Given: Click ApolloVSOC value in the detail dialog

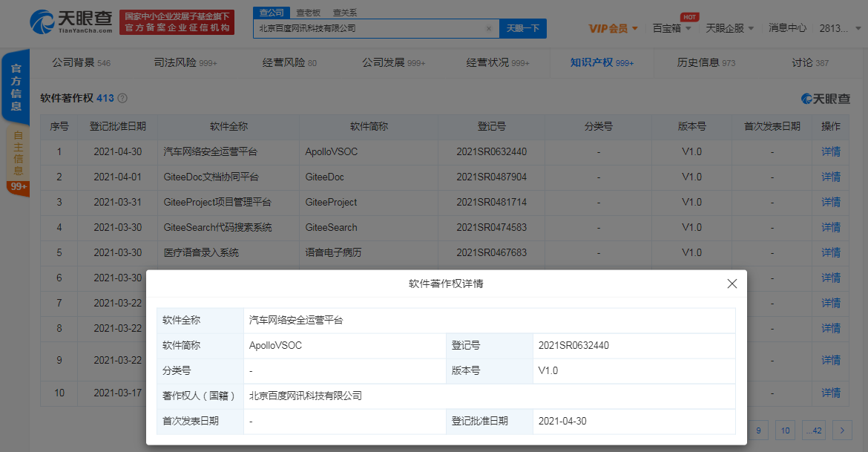Looking at the screenshot, I should coord(275,345).
